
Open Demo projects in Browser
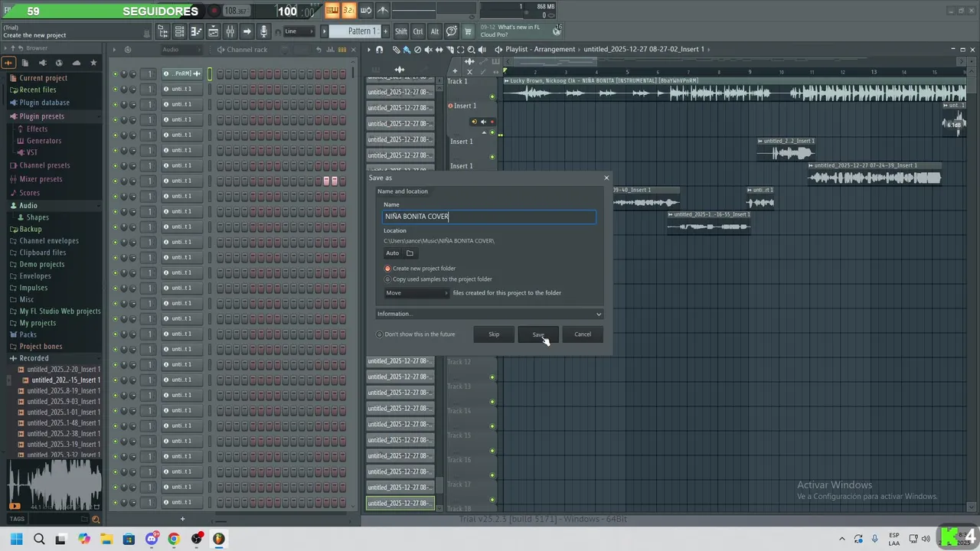(x=41, y=264)
